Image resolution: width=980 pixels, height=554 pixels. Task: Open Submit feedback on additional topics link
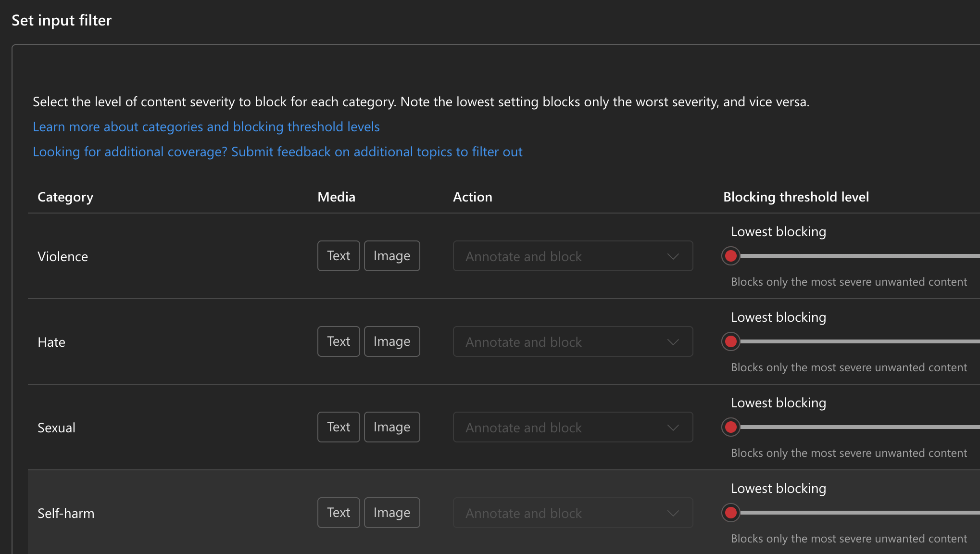coord(277,151)
